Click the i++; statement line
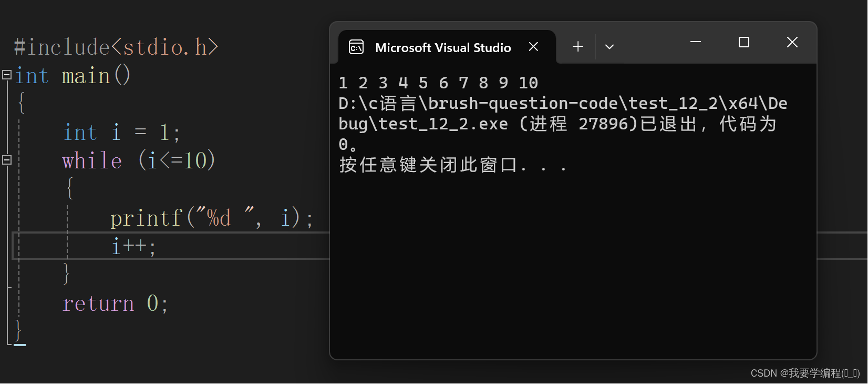The width and height of the screenshot is (868, 384). coord(133,246)
